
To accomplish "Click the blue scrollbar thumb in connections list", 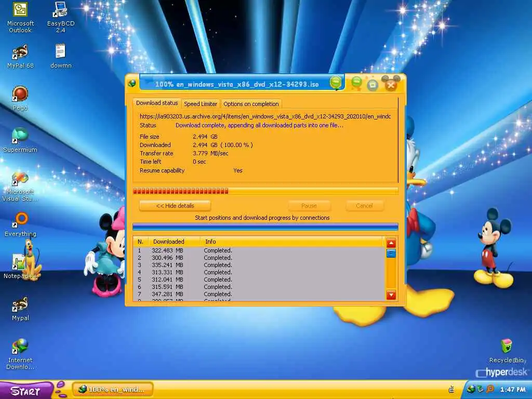I will 391,253.
